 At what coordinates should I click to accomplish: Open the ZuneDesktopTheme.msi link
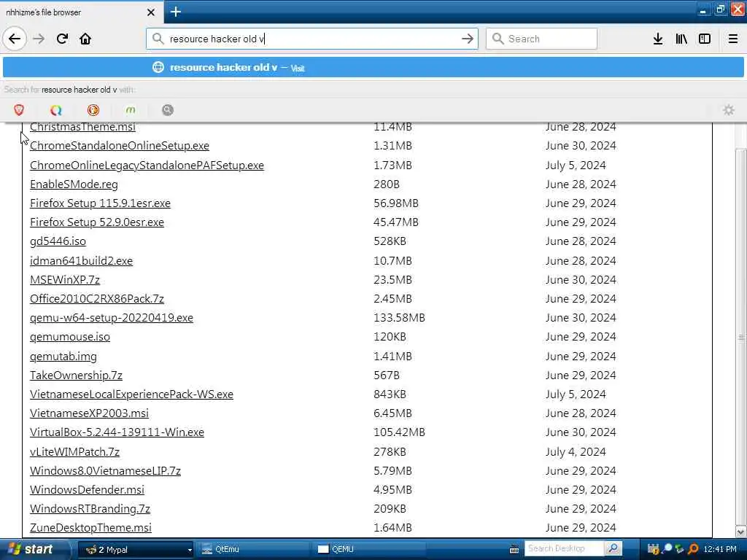pos(90,528)
